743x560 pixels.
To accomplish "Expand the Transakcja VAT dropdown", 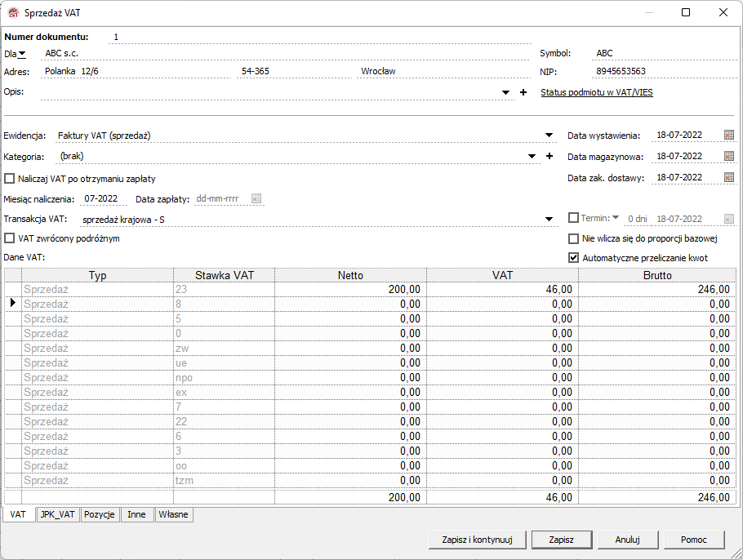I will click(549, 220).
